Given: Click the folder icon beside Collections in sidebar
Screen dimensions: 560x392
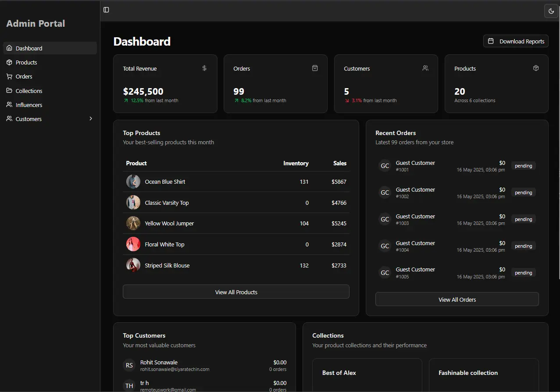Looking at the screenshot, I should tap(9, 91).
